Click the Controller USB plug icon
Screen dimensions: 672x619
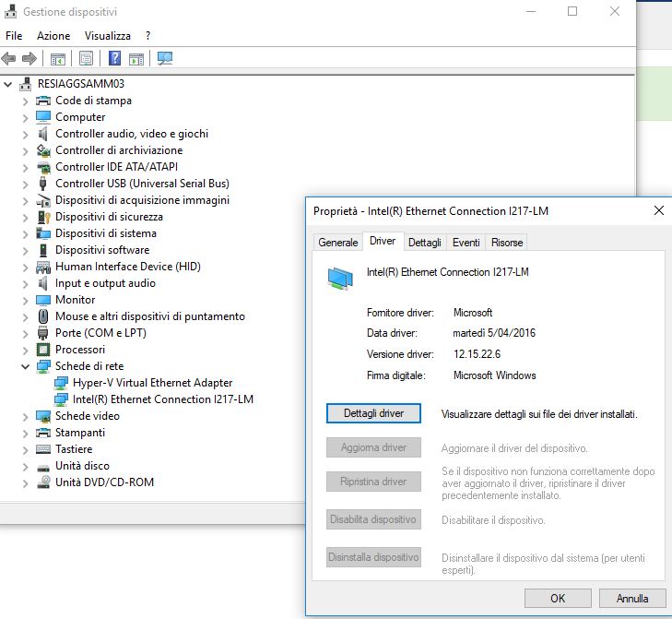point(42,184)
